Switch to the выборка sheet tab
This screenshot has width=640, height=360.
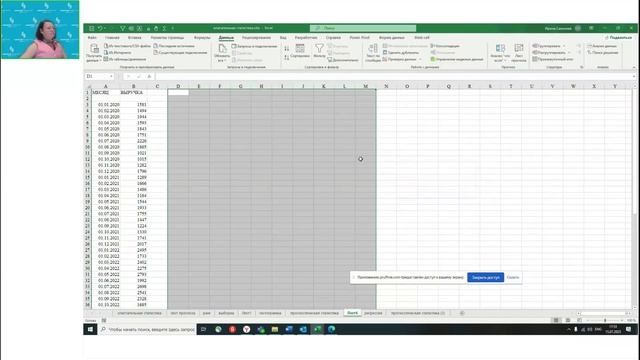[x=226, y=313]
